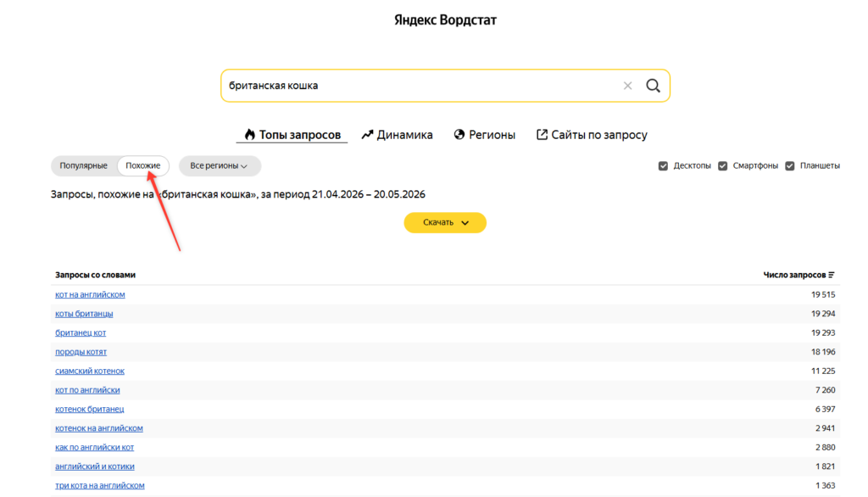Click the value 1 363
This screenshot has height=497, width=868.
825,486
